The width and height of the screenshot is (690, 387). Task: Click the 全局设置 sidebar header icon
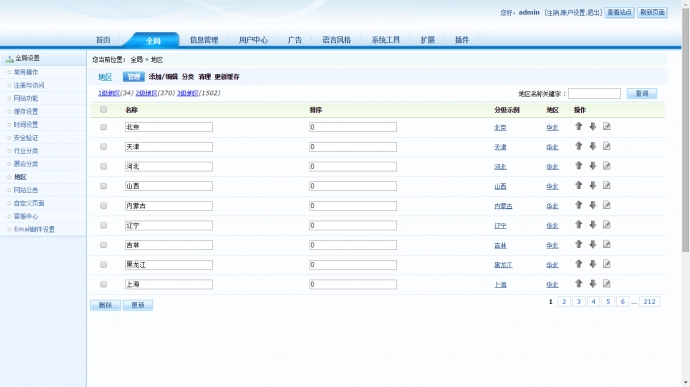(9, 59)
